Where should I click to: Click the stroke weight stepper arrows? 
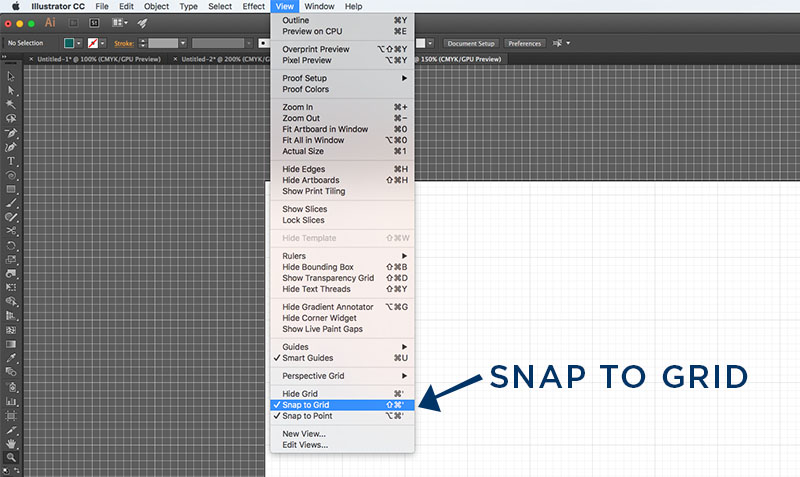click(x=143, y=43)
